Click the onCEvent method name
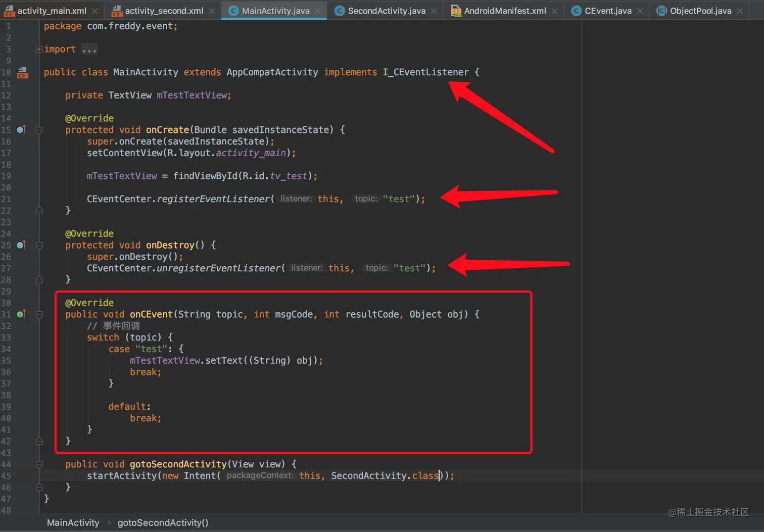This screenshot has height=532, width=764. pos(151,314)
